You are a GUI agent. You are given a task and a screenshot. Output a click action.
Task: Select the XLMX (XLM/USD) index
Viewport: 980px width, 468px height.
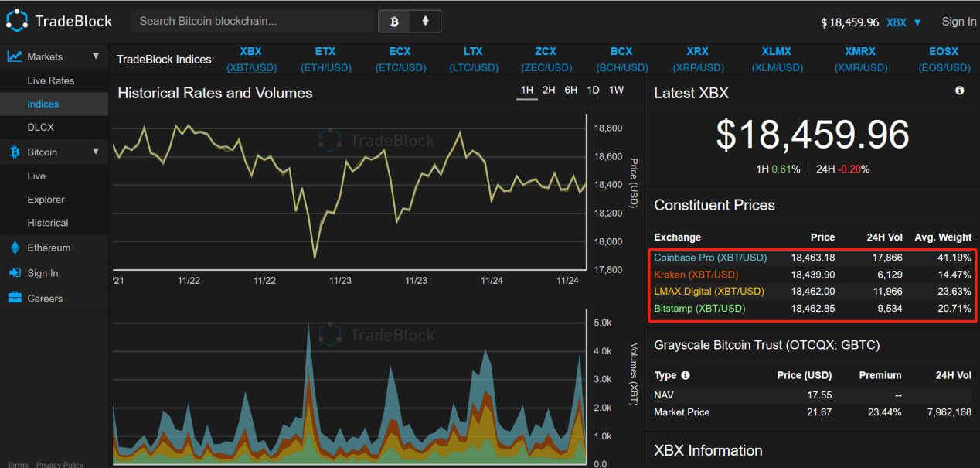coord(777,60)
